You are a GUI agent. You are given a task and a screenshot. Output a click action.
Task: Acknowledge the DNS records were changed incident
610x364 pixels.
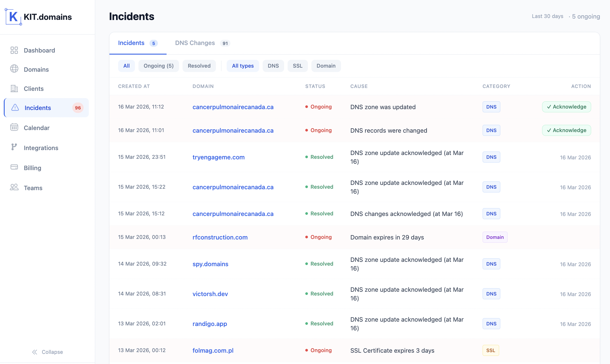coord(566,130)
